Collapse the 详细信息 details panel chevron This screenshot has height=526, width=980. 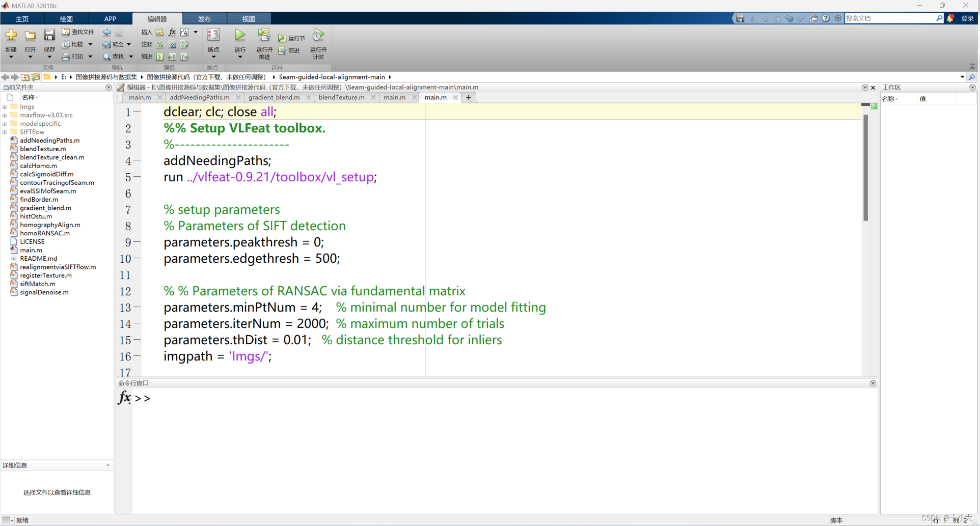[108, 465]
